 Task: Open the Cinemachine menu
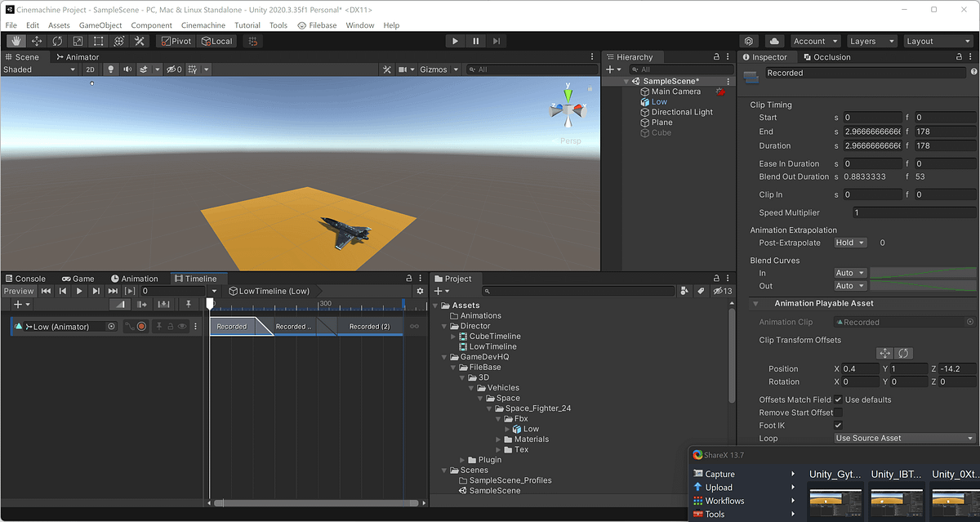click(203, 25)
